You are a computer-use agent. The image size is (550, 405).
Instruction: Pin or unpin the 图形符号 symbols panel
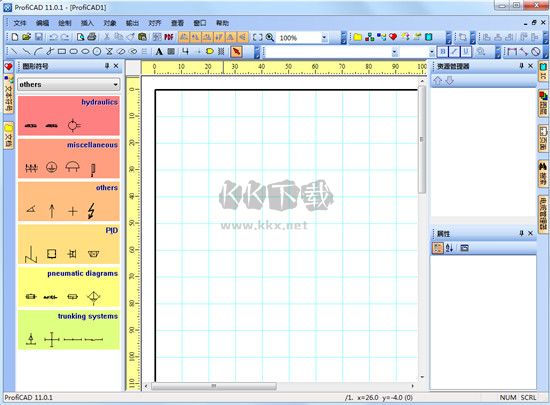107,66
